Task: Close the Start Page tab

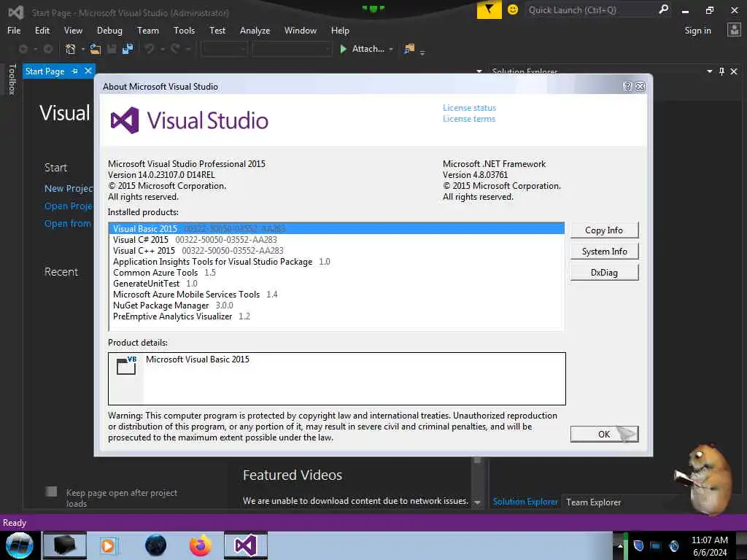Action: (x=88, y=71)
